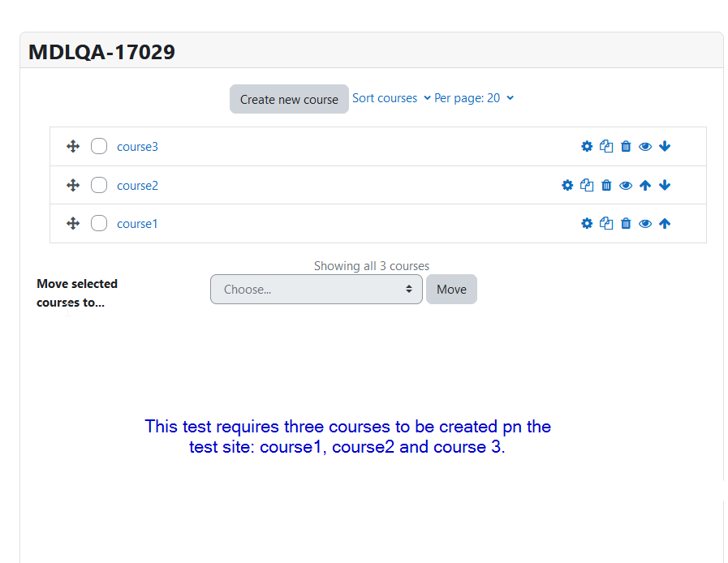This screenshot has width=728, height=563.
Task: Click the Move button
Action: [451, 289]
